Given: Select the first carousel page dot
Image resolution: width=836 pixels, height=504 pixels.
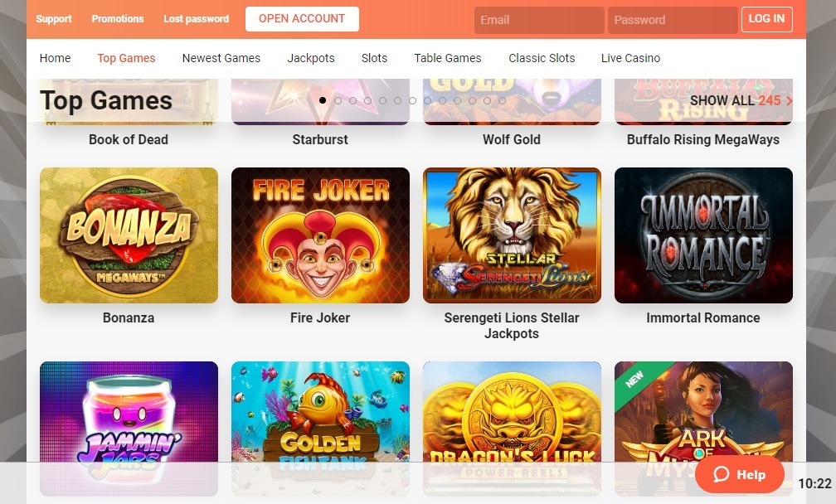Looking at the screenshot, I should (x=323, y=100).
